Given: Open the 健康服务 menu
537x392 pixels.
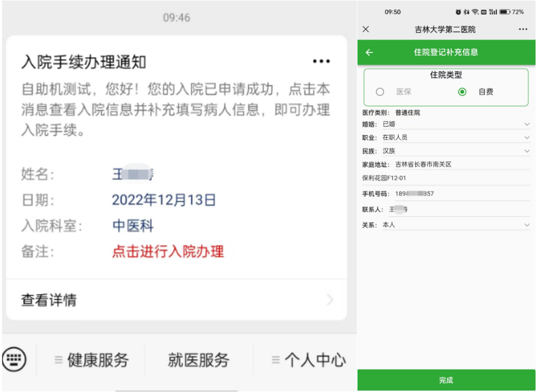Looking at the screenshot, I should point(92,360).
